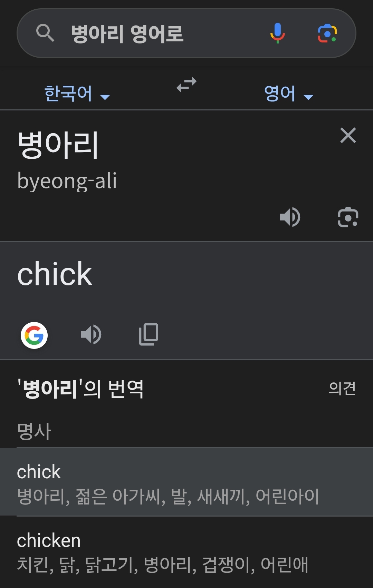Screen dimensions: 373x588
Task: Open Google Lens from search bar
Action: coord(327,33)
